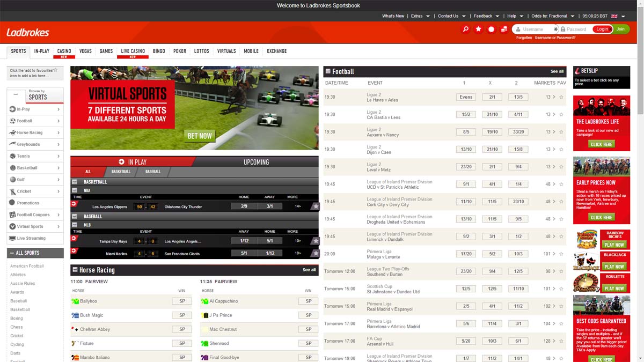Click PLAY NOW for Blackjack
This screenshot has width=644, height=362.
pyautogui.click(x=614, y=267)
